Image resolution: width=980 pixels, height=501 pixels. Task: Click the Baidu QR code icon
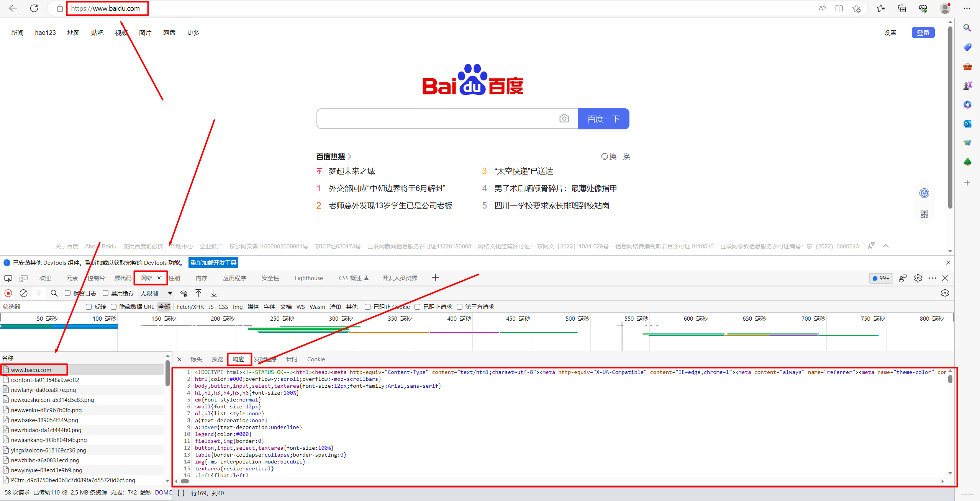pyautogui.click(x=924, y=214)
